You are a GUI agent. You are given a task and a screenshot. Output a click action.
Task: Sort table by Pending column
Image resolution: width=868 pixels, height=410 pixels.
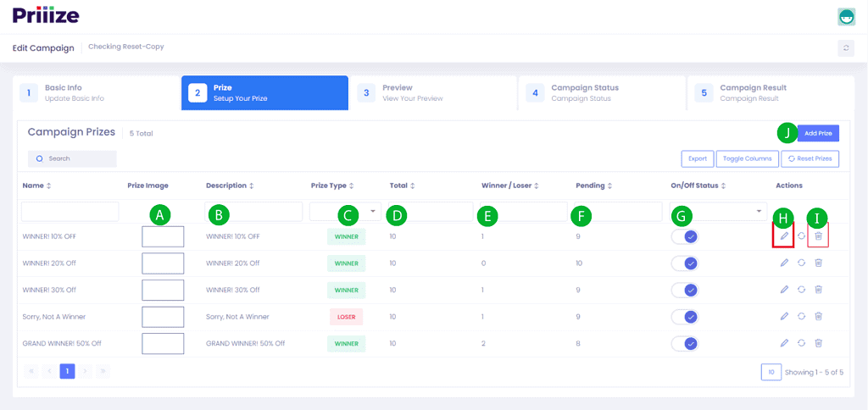tap(593, 186)
